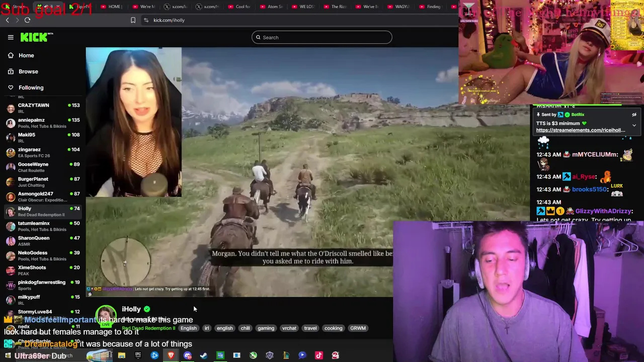Click the vrchat tag
The height and width of the screenshot is (362, 644).
click(289, 328)
